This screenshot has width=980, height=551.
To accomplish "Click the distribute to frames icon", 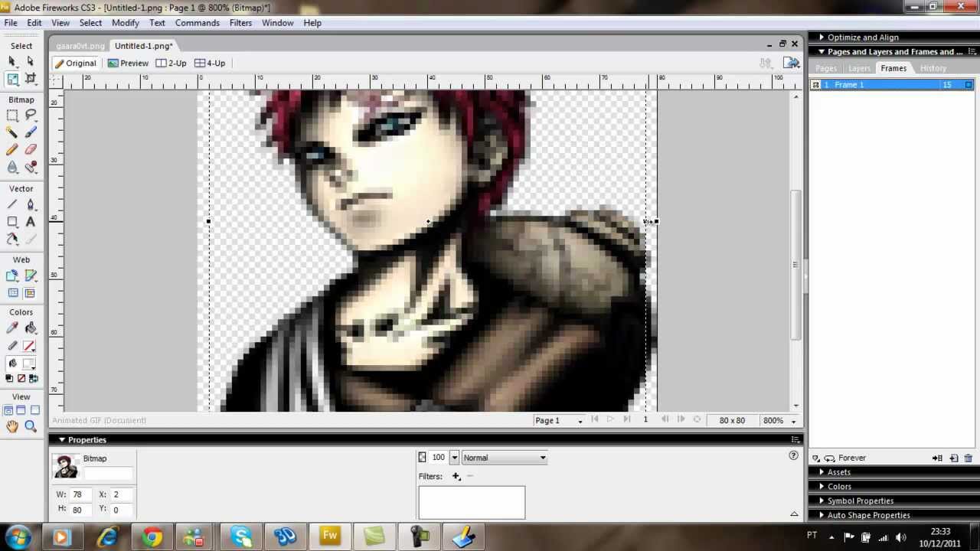I will pos(938,458).
